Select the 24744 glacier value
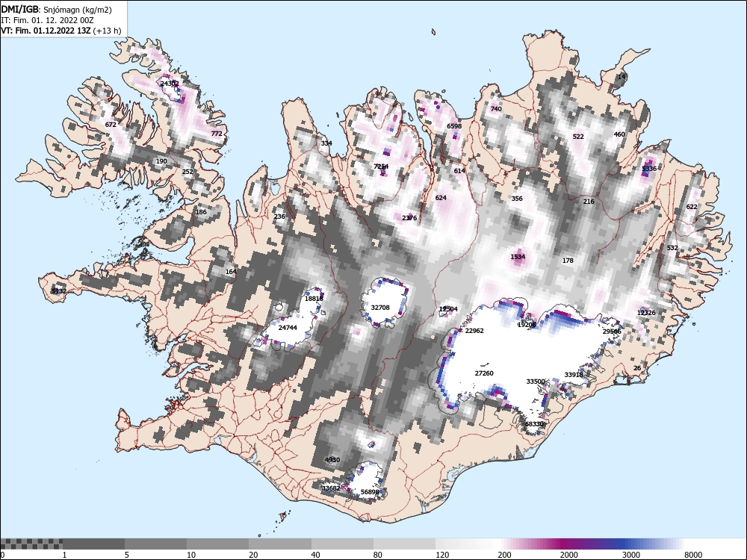747x560 pixels. (288, 327)
